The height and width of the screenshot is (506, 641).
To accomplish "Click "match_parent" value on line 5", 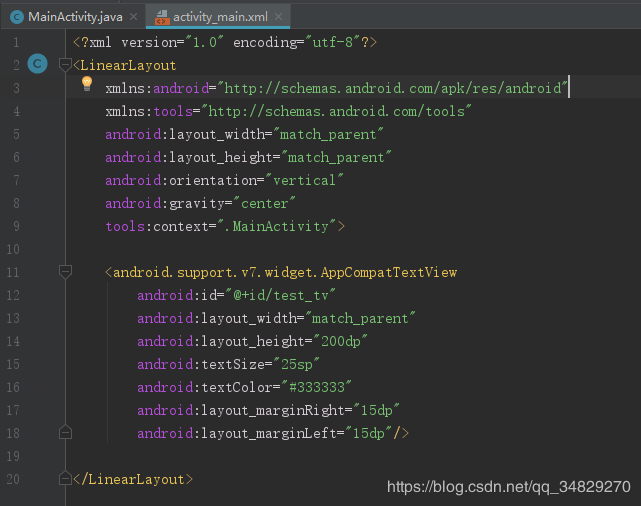I will point(328,134).
